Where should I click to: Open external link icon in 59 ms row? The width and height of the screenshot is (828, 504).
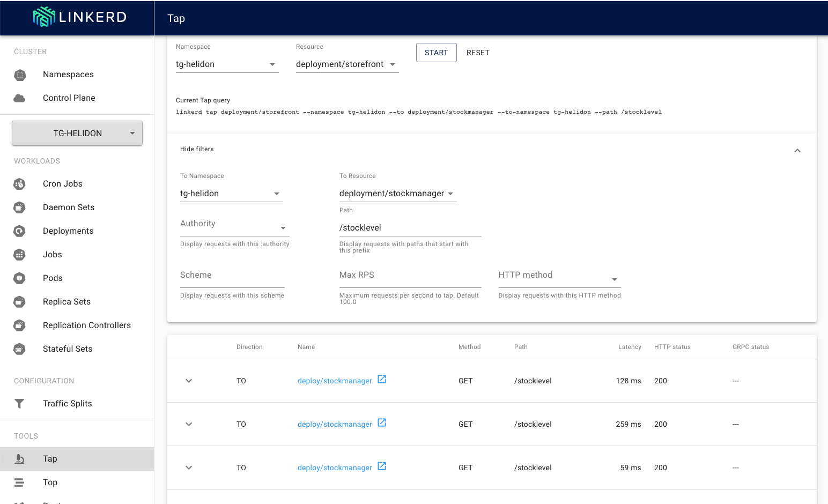(x=382, y=466)
